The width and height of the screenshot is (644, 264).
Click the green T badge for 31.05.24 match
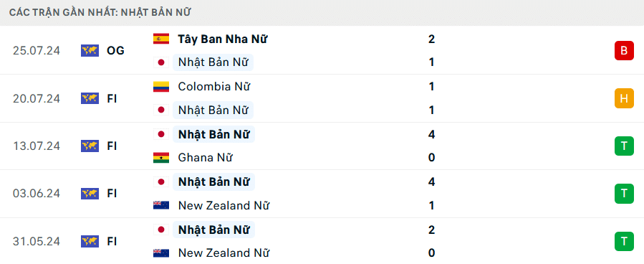click(x=624, y=241)
